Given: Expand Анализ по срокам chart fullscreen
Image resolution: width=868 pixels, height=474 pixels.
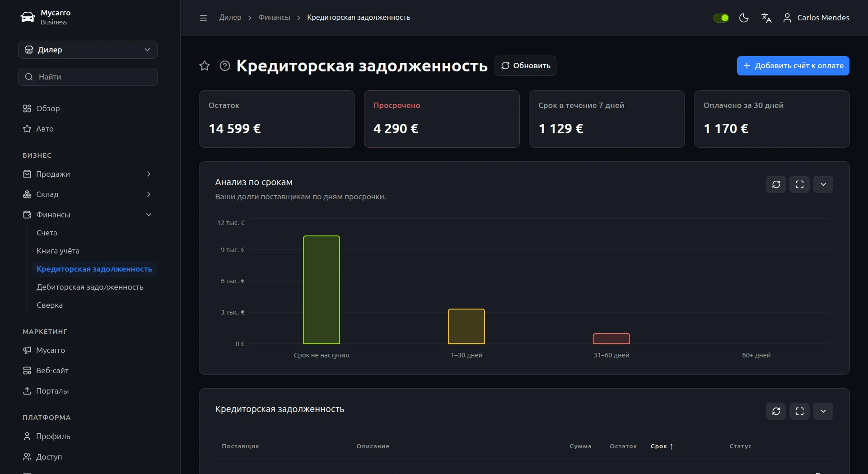Looking at the screenshot, I should tap(799, 184).
